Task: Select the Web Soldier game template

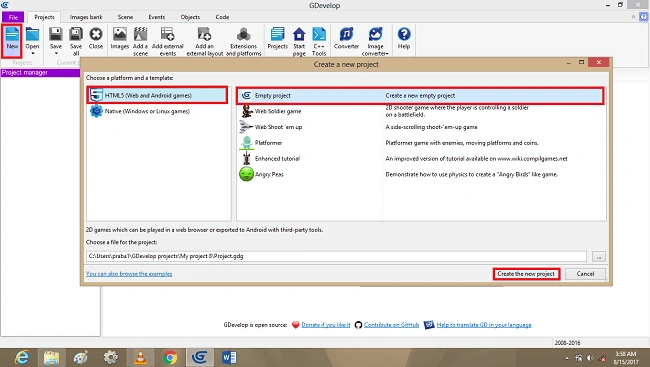Action: 420,111
